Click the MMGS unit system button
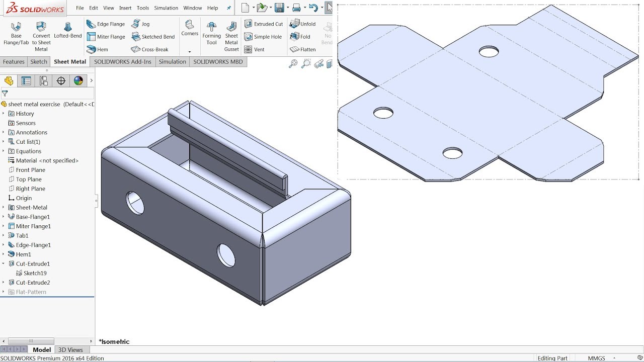The image size is (644, 362). (x=596, y=358)
